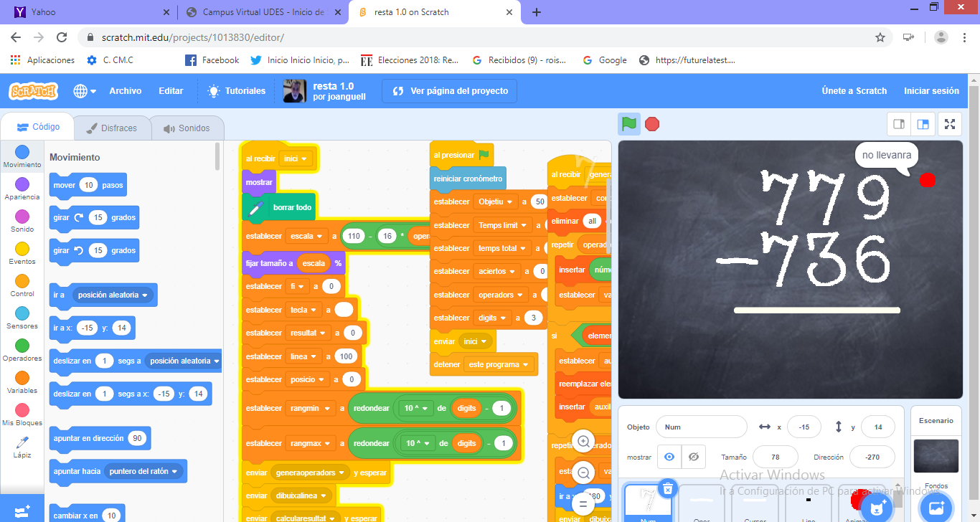Zoom in on the code workspace

click(584, 442)
